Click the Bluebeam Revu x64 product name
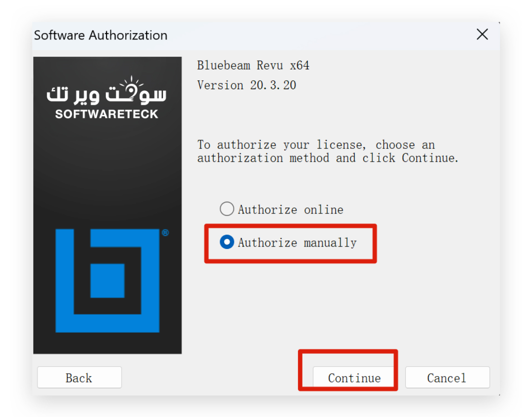 pyautogui.click(x=253, y=65)
